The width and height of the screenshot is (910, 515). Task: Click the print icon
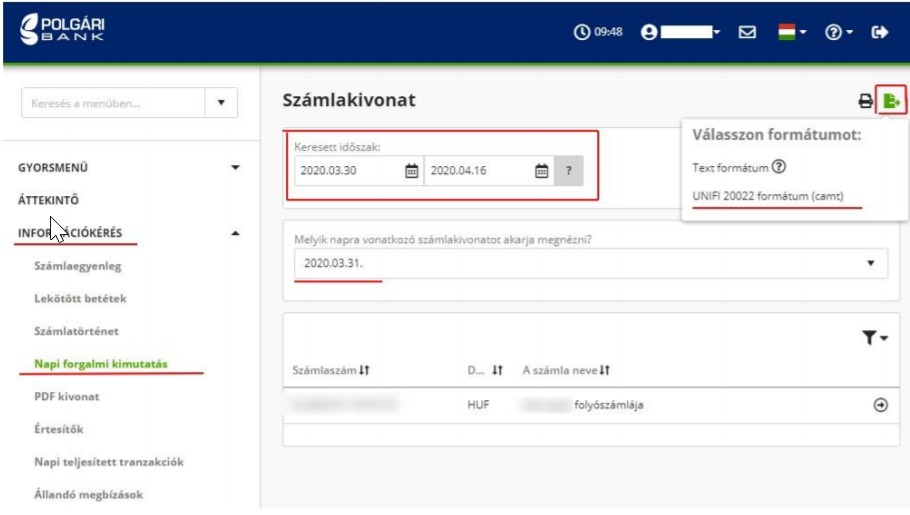865,101
